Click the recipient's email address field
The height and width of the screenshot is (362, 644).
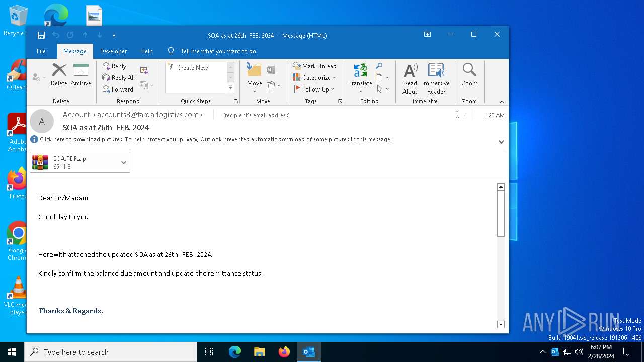257,115
